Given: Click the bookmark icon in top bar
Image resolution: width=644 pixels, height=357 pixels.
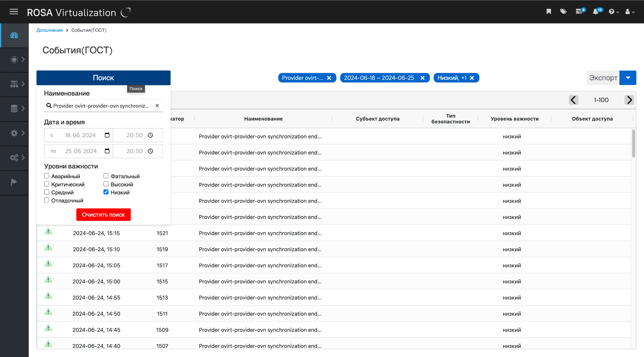Looking at the screenshot, I should (549, 12).
